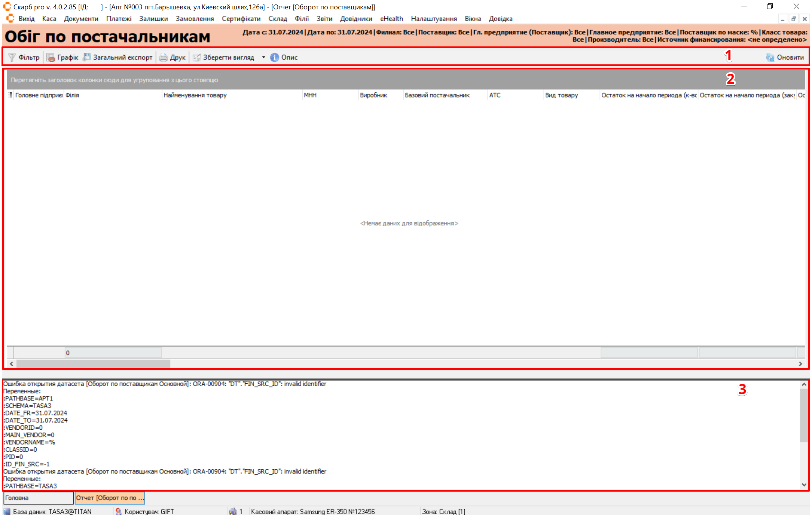Click the error log scroll down arrow
Viewport: 812px width, 515px height.
pyautogui.click(x=804, y=485)
